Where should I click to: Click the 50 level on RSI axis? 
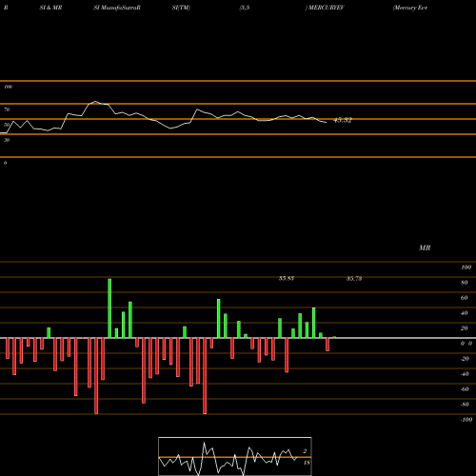click(x=7, y=125)
